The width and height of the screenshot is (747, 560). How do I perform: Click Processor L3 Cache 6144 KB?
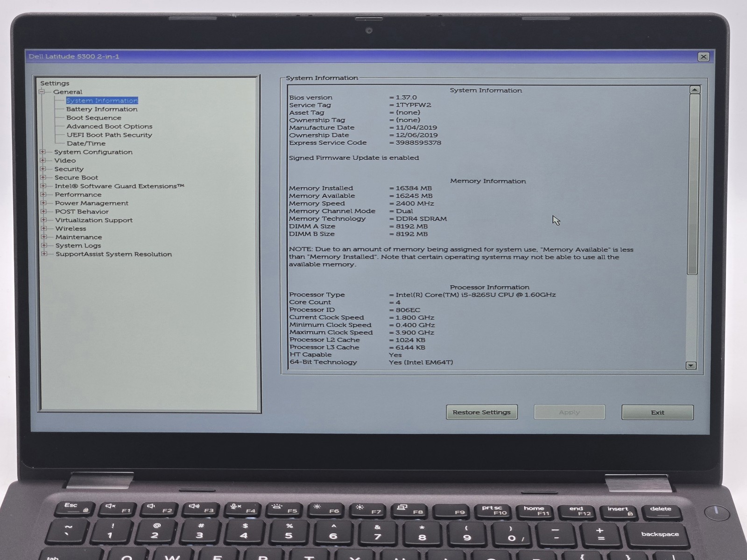pos(410,347)
